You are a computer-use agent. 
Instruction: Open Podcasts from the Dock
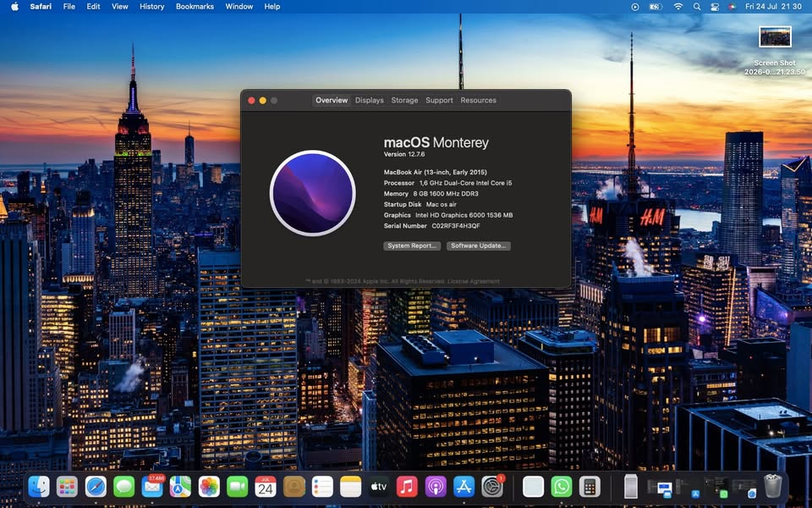pyautogui.click(x=436, y=487)
